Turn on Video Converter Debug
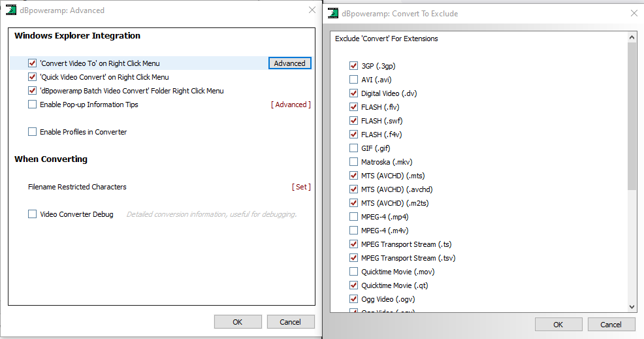The image size is (644, 339). (x=32, y=214)
